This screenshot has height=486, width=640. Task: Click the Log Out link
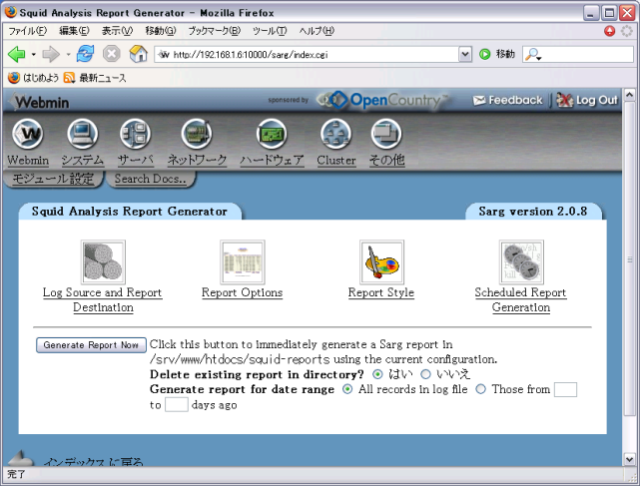pos(587,100)
